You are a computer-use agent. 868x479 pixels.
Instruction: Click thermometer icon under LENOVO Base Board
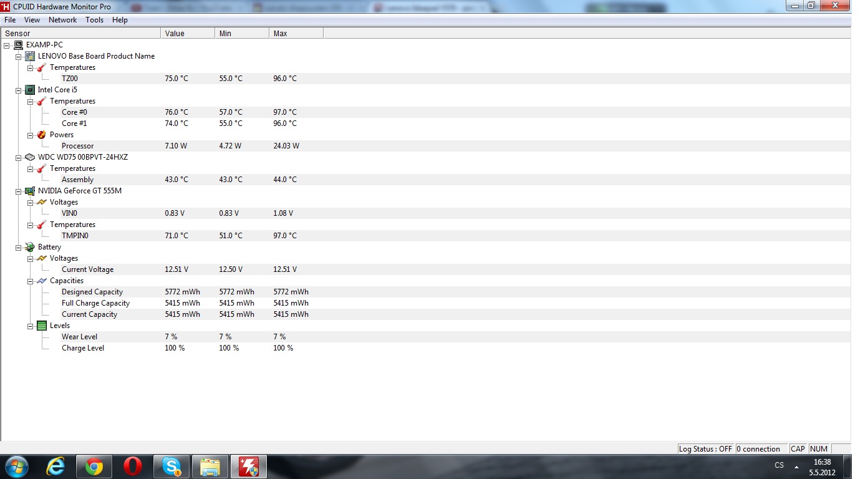pos(42,67)
